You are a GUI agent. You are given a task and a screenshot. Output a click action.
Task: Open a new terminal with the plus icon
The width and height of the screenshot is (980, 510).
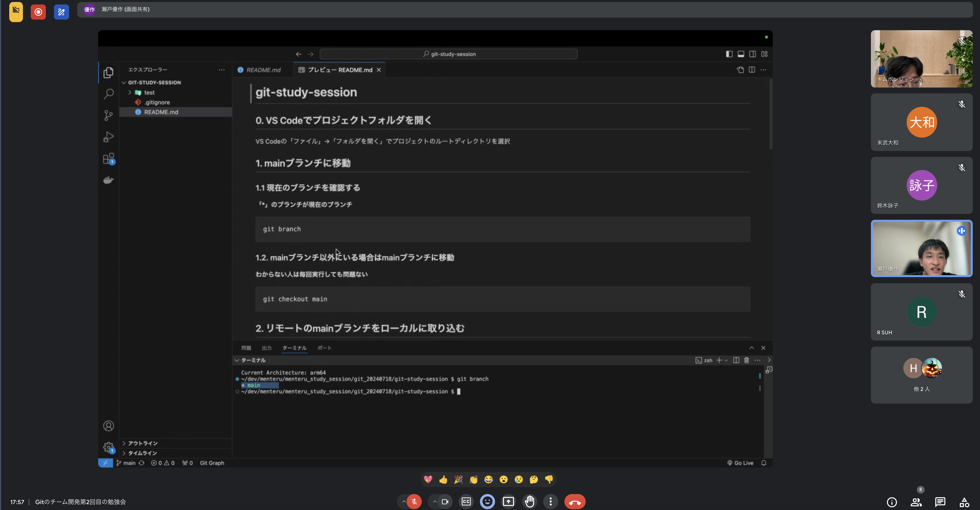pos(719,360)
